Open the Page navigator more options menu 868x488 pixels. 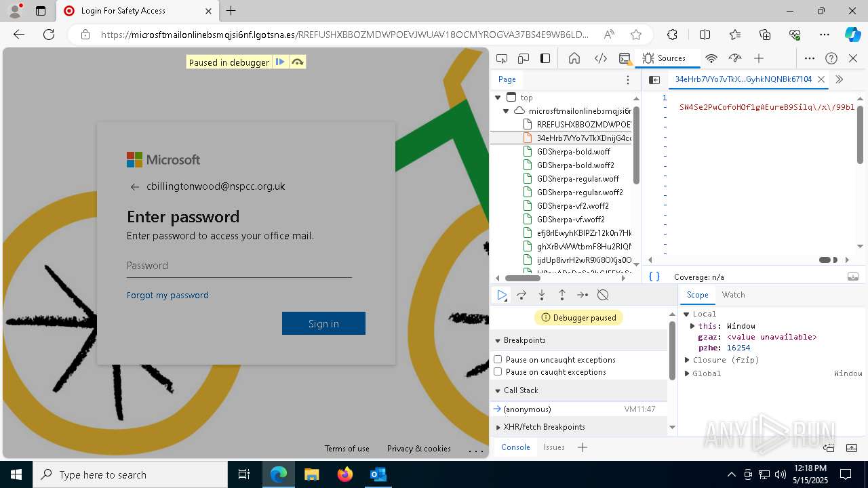[x=628, y=79]
